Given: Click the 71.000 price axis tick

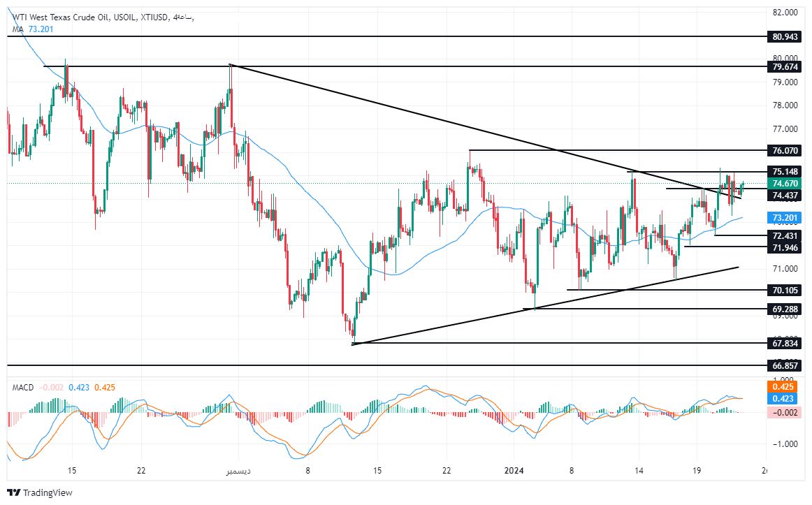Looking at the screenshot, I should point(785,268).
